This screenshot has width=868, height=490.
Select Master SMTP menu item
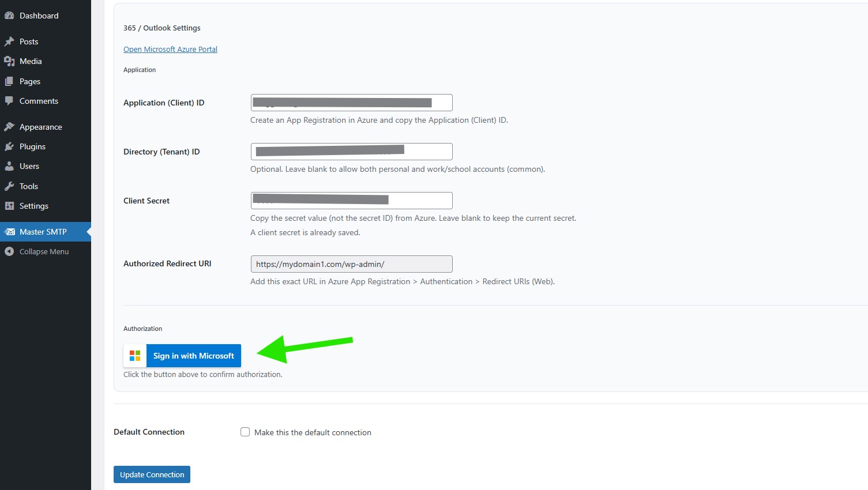pyautogui.click(x=43, y=232)
